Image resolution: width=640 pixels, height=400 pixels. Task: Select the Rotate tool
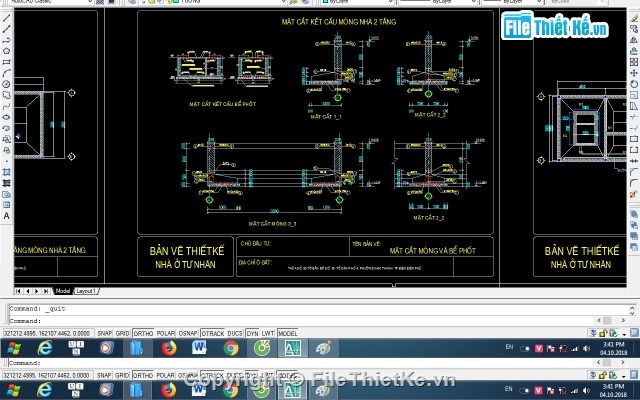pos(634,84)
